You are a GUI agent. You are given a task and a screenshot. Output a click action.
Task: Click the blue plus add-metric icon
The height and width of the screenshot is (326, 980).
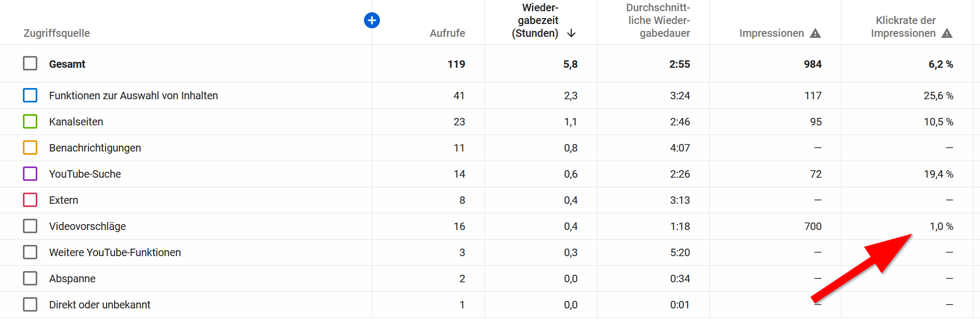coord(371,20)
